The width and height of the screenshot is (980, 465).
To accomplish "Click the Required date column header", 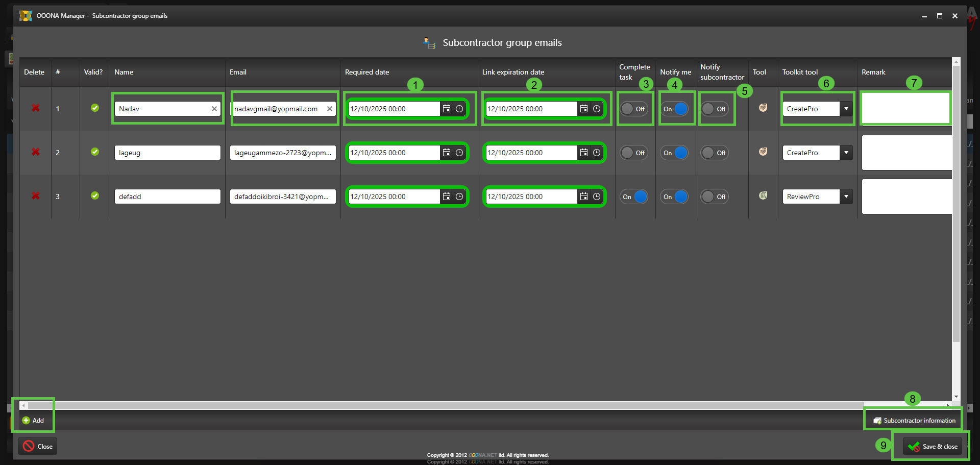I will [x=367, y=72].
